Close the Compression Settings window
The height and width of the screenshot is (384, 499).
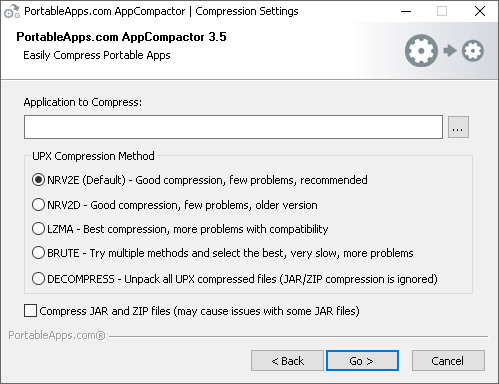(x=480, y=11)
